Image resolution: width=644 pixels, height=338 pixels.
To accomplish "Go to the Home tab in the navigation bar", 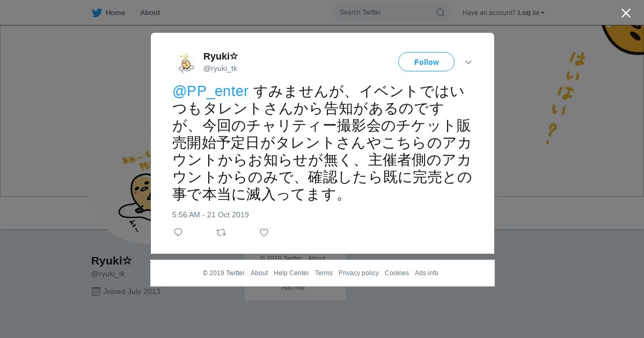I will [115, 12].
